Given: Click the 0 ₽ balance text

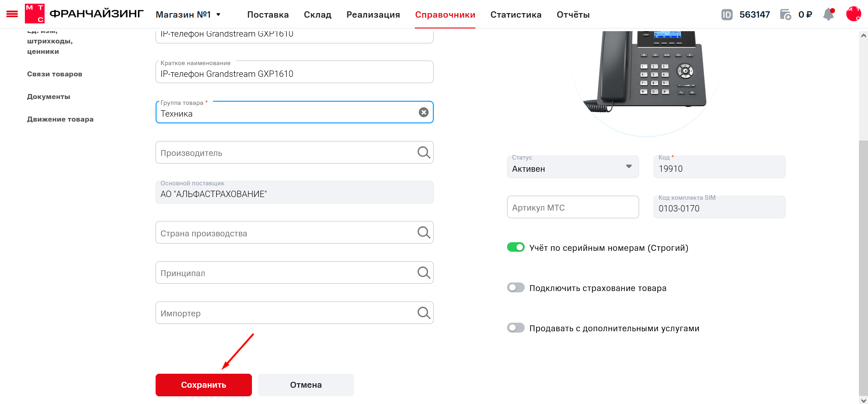Looking at the screenshot, I should tap(805, 14).
